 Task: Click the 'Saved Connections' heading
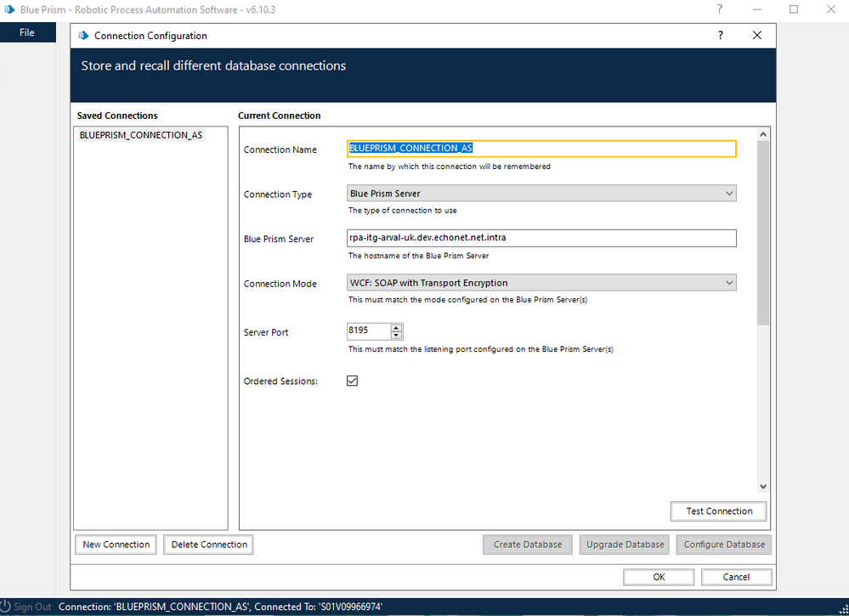tap(117, 116)
